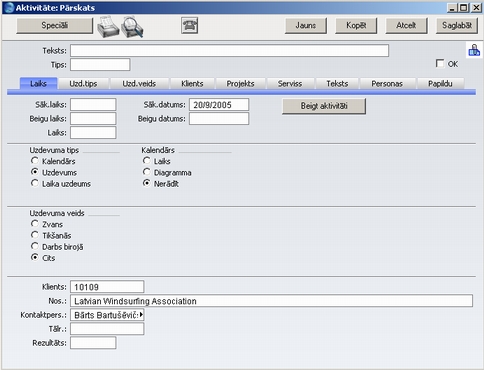The width and height of the screenshot is (484, 370).
Task: Click the Kopēt button
Action: [356, 26]
